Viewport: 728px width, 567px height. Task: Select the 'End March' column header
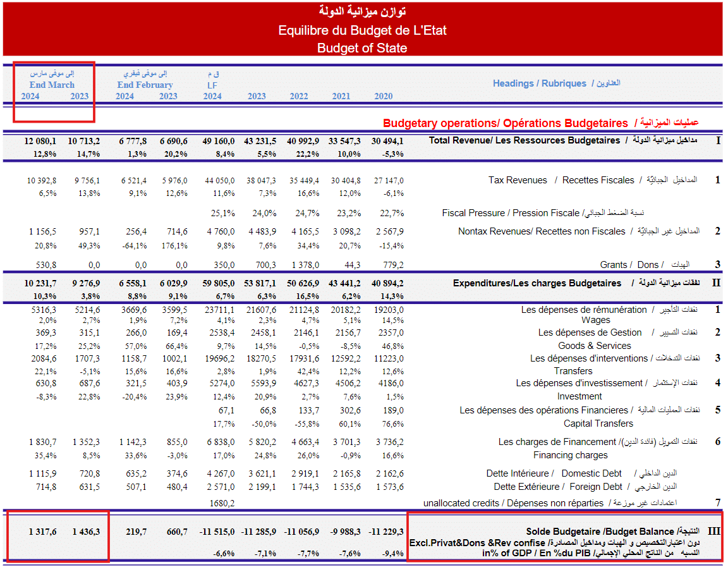52,85
